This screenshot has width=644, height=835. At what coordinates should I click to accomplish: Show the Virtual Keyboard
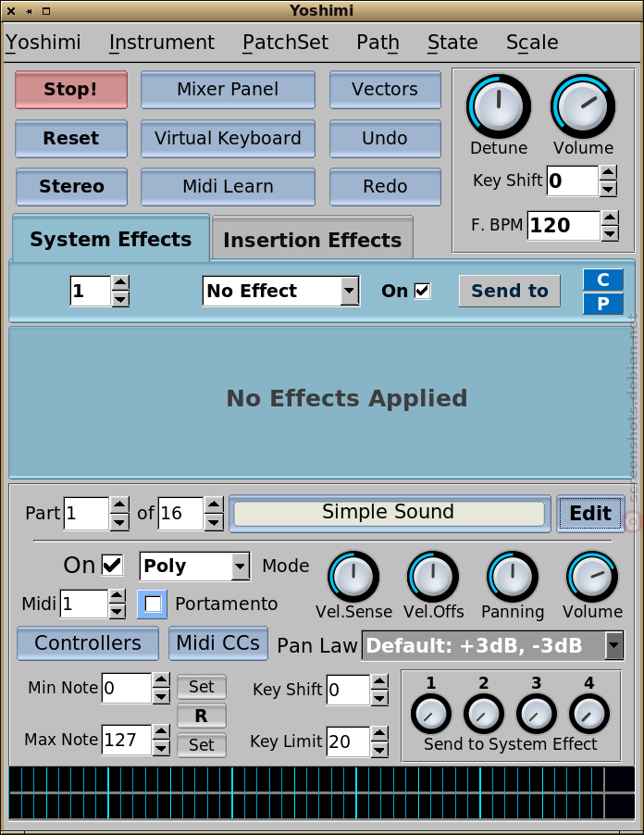(x=228, y=139)
